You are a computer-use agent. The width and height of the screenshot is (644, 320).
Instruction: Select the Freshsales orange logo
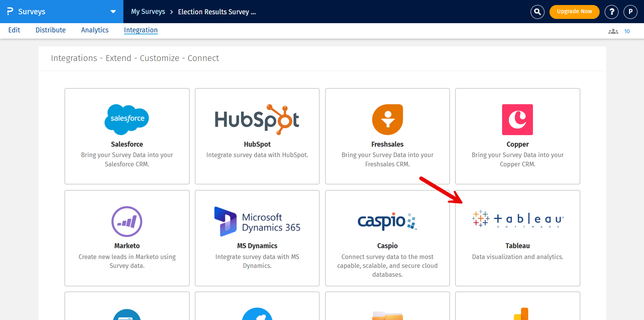388,119
